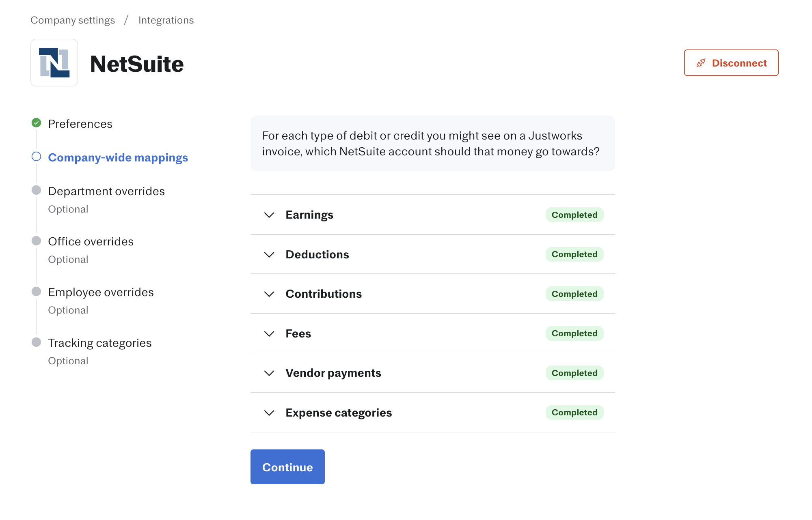Click the Expense categories Completed badge
Viewport: 812px width, 520px height.
[x=574, y=413]
